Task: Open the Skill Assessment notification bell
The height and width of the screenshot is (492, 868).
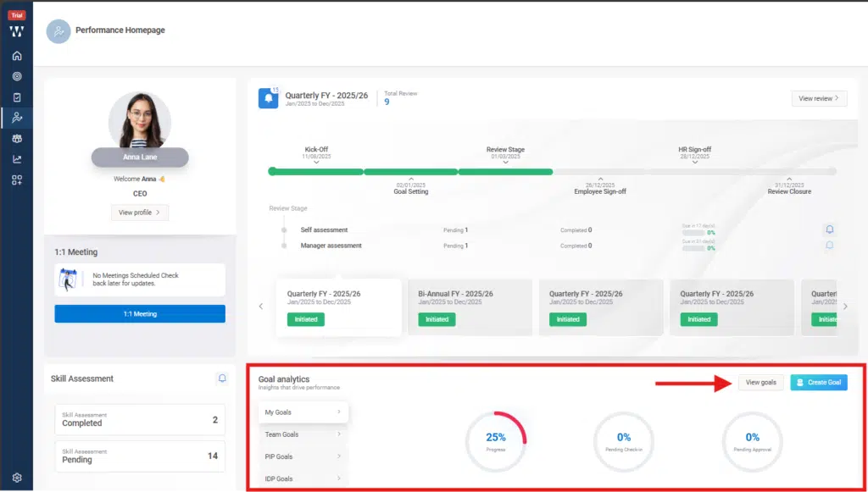Action: 222,379
